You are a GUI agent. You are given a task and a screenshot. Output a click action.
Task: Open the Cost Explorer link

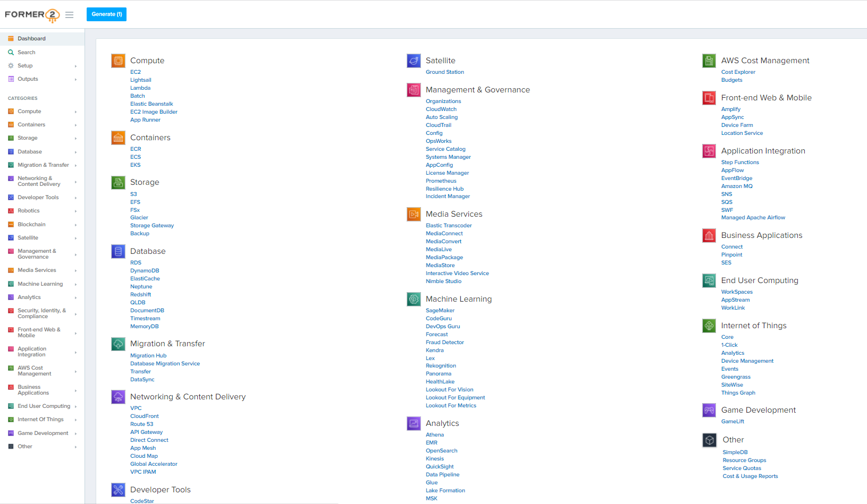738,72
